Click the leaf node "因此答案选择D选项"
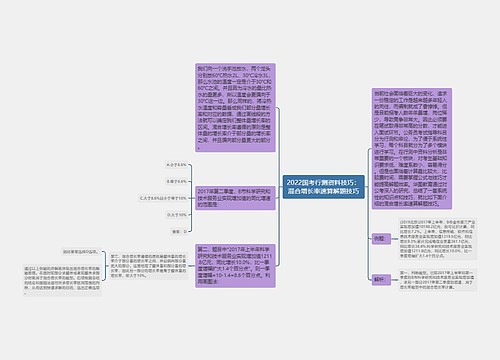The width and height of the screenshot is (500, 360). click(x=81, y=252)
